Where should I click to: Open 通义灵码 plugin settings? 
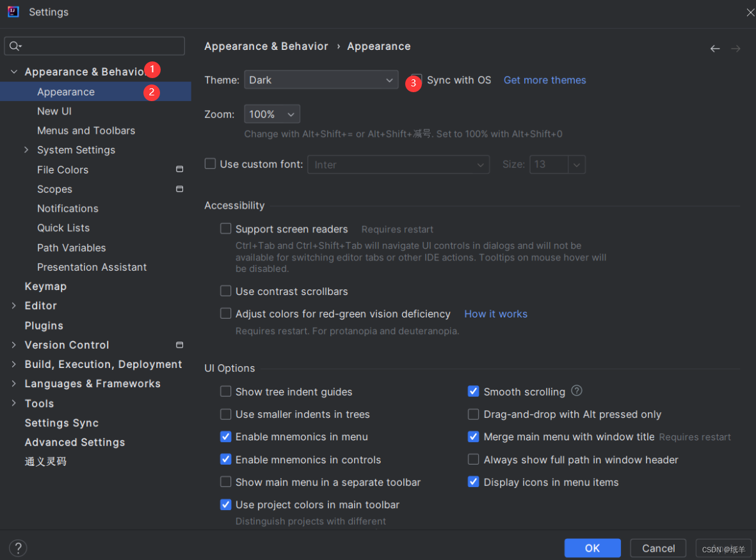coord(46,461)
